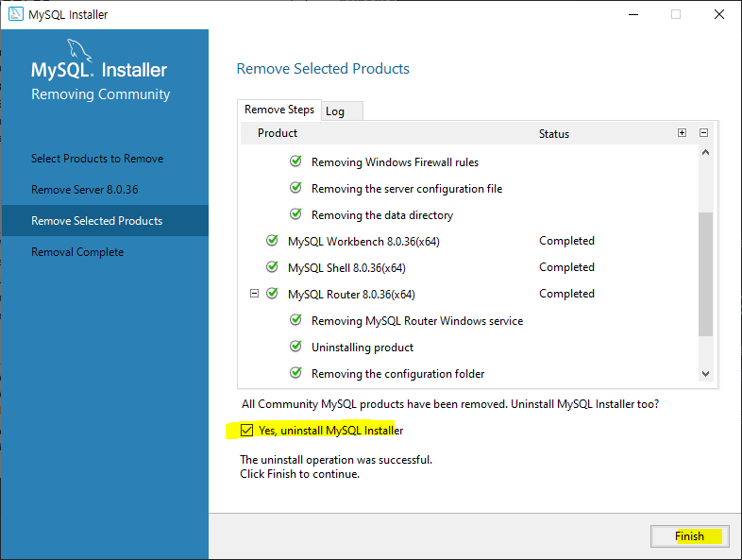
Task: Click the Finish button
Action: 689,536
